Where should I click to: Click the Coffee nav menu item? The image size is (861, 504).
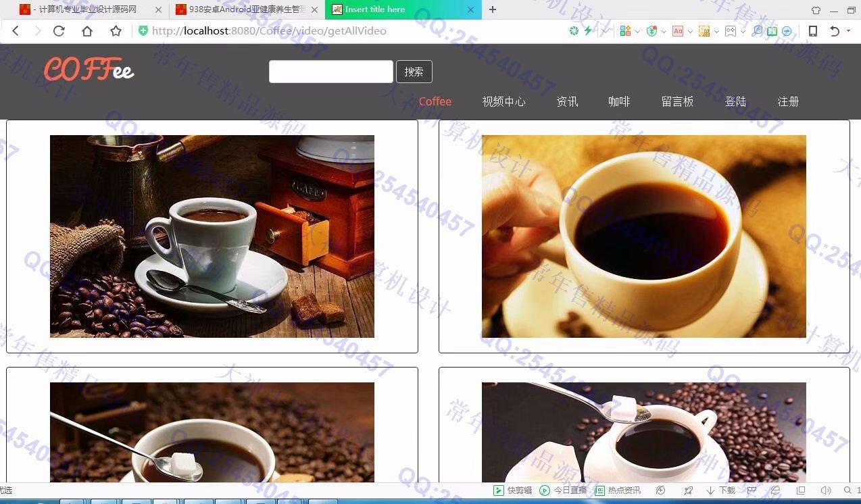[x=435, y=101]
